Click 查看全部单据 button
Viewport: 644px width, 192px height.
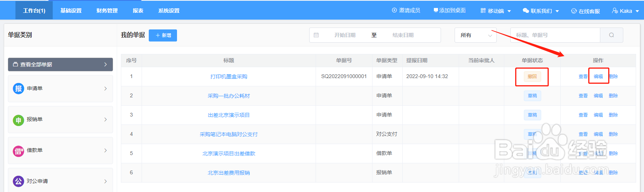(60, 65)
